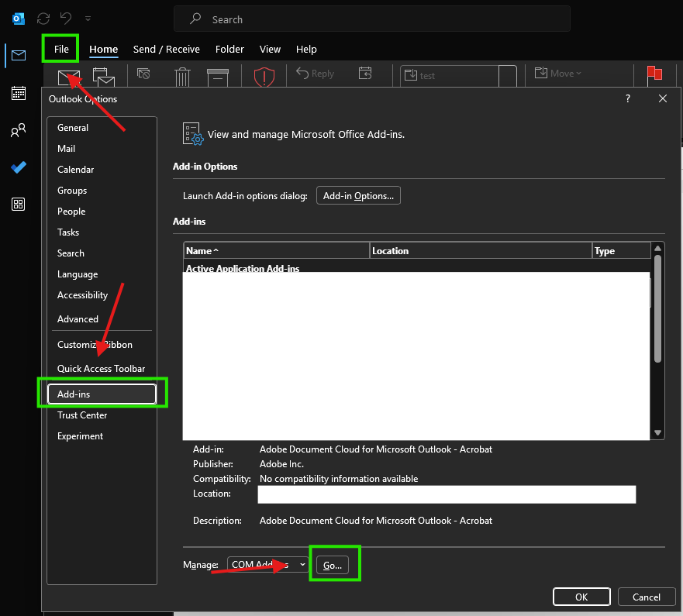Click the add-in Location field
Image resolution: width=683 pixels, height=616 pixels.
(447, 494)
